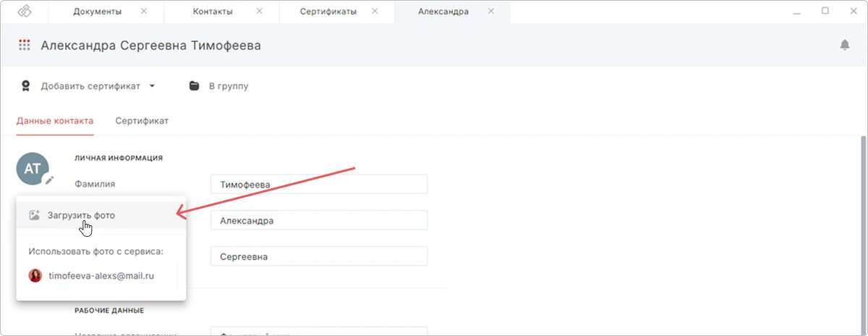Click the Фамилия field containing Тимофеева

pyautogui.click(x=319, y=184)
